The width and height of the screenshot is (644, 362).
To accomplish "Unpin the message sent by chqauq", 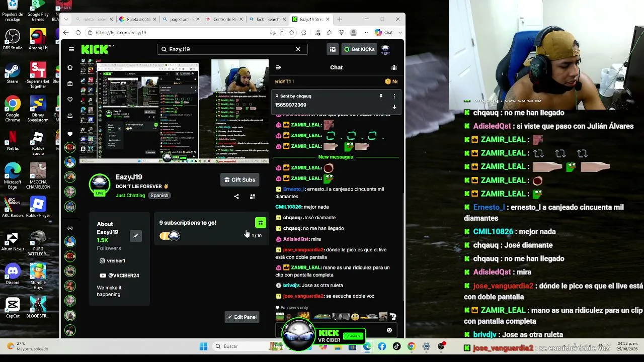I will tap(381, 96).
